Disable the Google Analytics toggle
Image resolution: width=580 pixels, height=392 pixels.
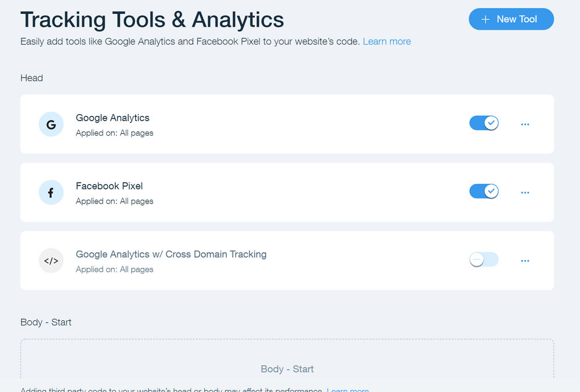click(484, 123)
